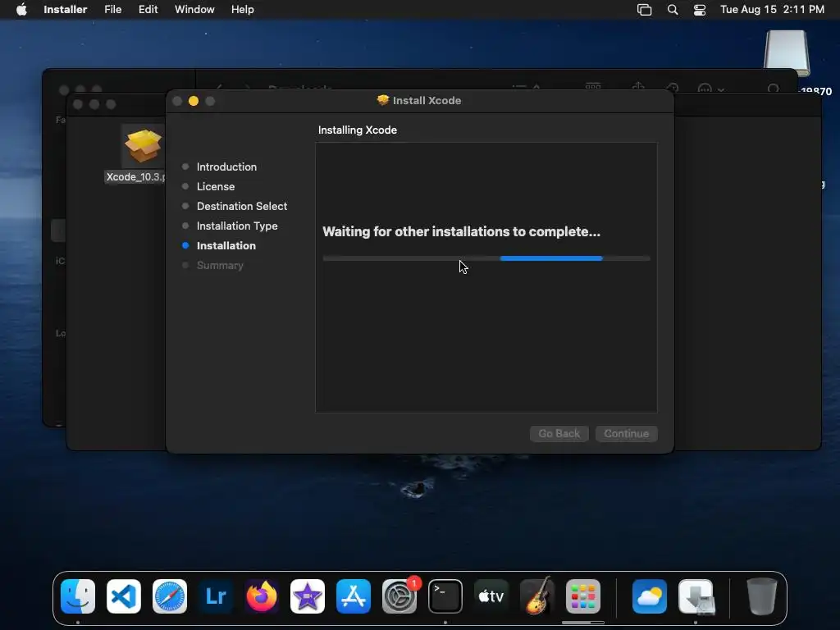This screenshot has height=630, width=840.
Task: Open Launchpad from the Dock
Action: click(583, 596)
